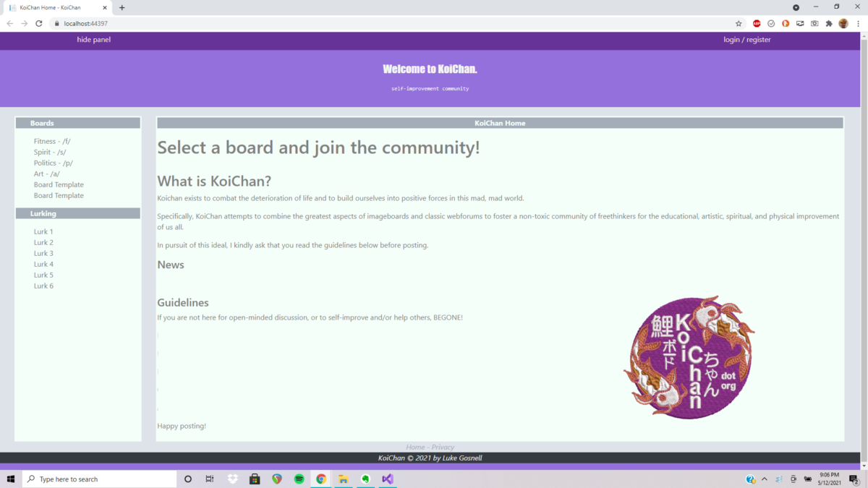Open the Lurk 5 link
The image size is (868, 488).
pyautogui.click(x=43, y=275)
